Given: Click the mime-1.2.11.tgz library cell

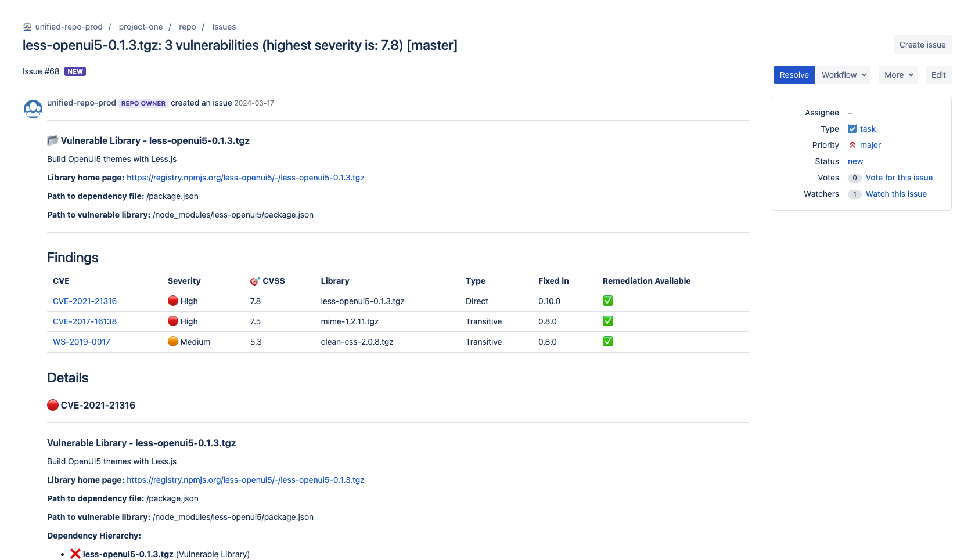Looking at the screenshot, I should (x=350, y=321).
